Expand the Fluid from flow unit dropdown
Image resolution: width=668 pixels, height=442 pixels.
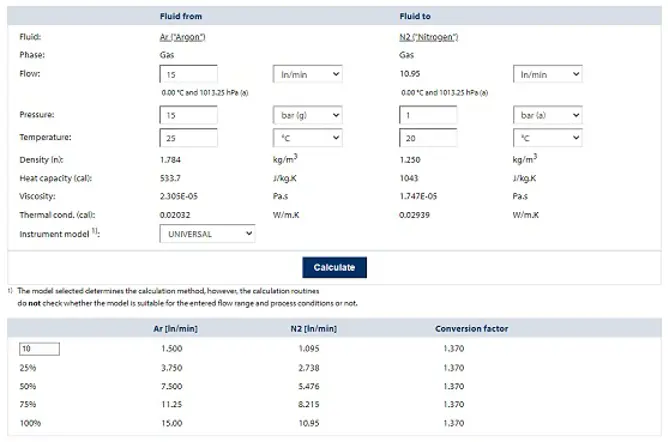click(x=307, y=74)
